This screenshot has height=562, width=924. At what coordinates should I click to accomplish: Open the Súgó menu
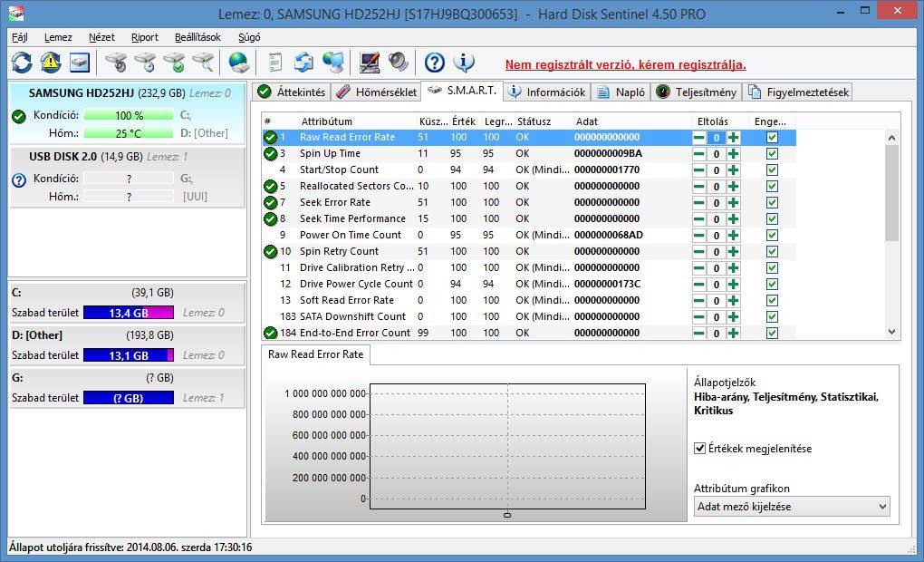click(x=249, y=37)
